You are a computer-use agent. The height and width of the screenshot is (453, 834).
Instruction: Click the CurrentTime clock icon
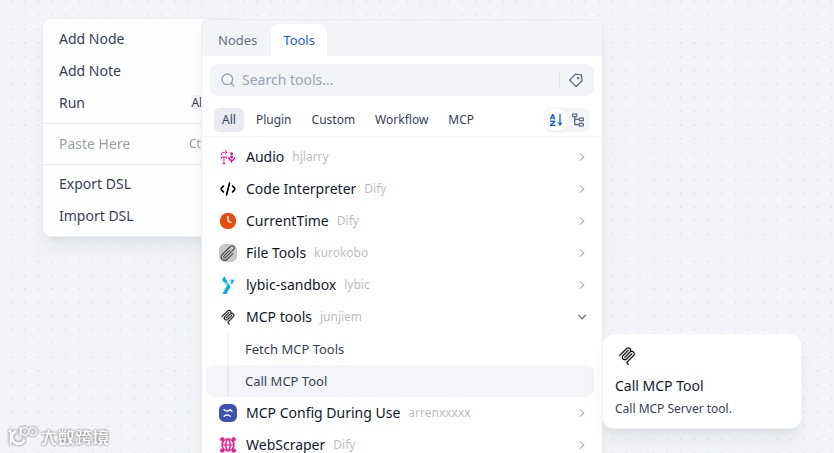click(x=228, y=221)
